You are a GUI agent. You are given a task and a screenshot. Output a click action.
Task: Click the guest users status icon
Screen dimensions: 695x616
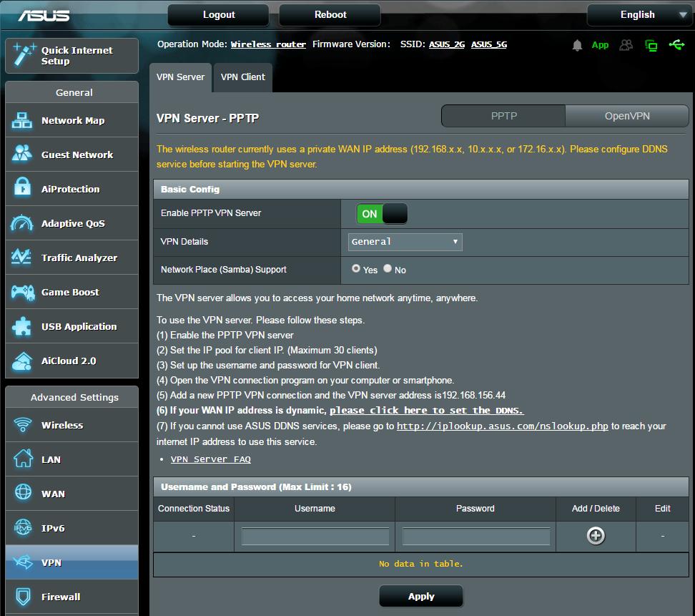coord(626,45)
